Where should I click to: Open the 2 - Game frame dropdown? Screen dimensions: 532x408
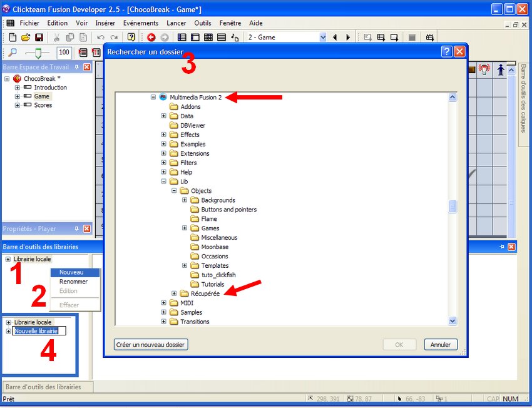point(323,38)
